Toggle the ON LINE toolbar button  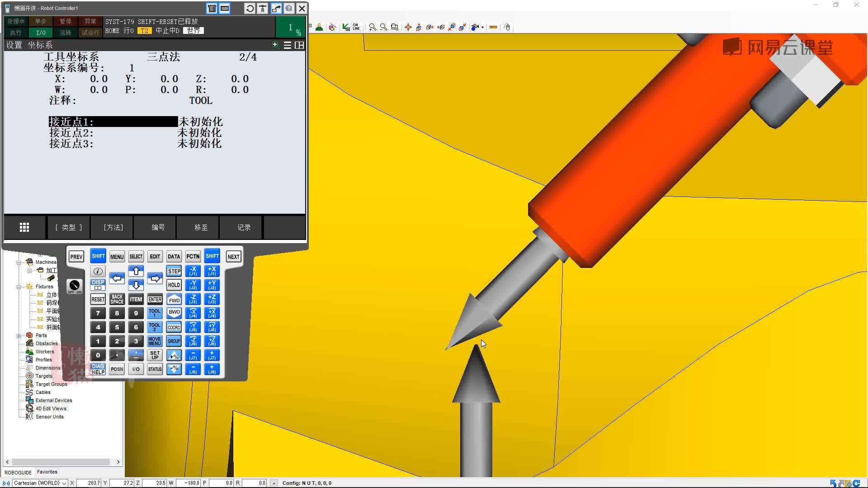(x=356, y=28)
